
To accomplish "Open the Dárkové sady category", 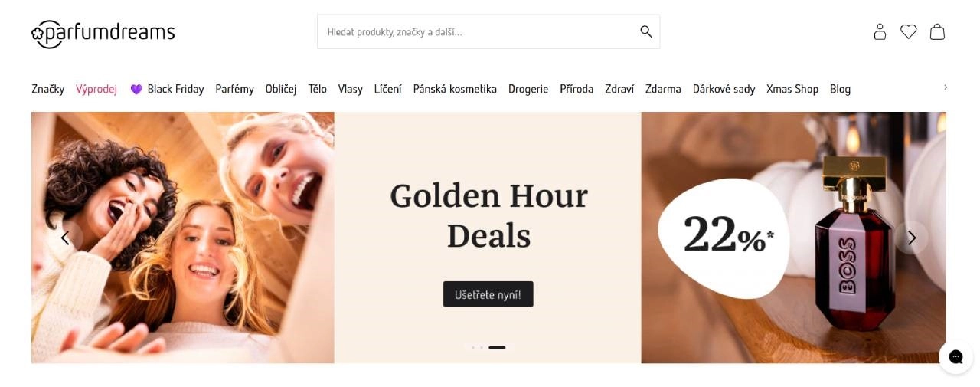I will [x=724, y=89].
